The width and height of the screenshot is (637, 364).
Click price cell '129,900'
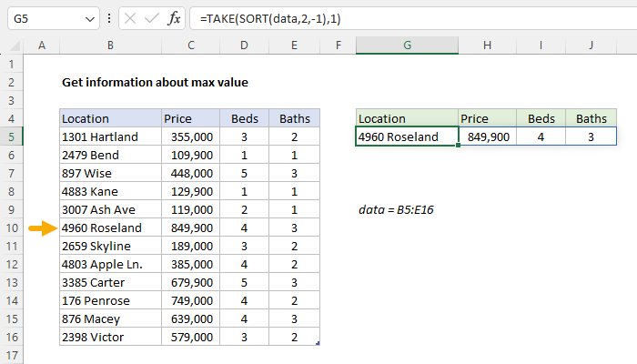tap(190, 191)
